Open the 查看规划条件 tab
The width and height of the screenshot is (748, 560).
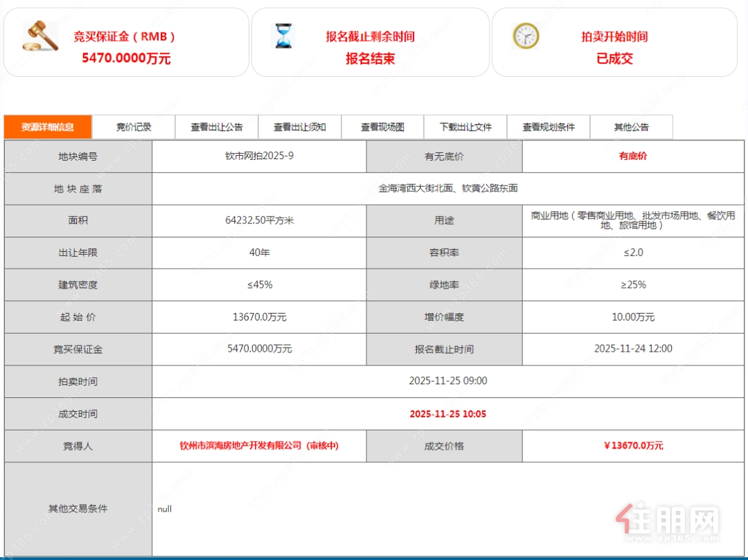[x=549, y=127]
